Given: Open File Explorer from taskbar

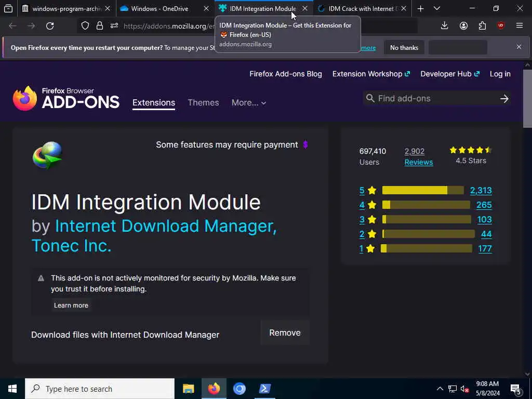Looking at the screenshot, I should [188, 389].
